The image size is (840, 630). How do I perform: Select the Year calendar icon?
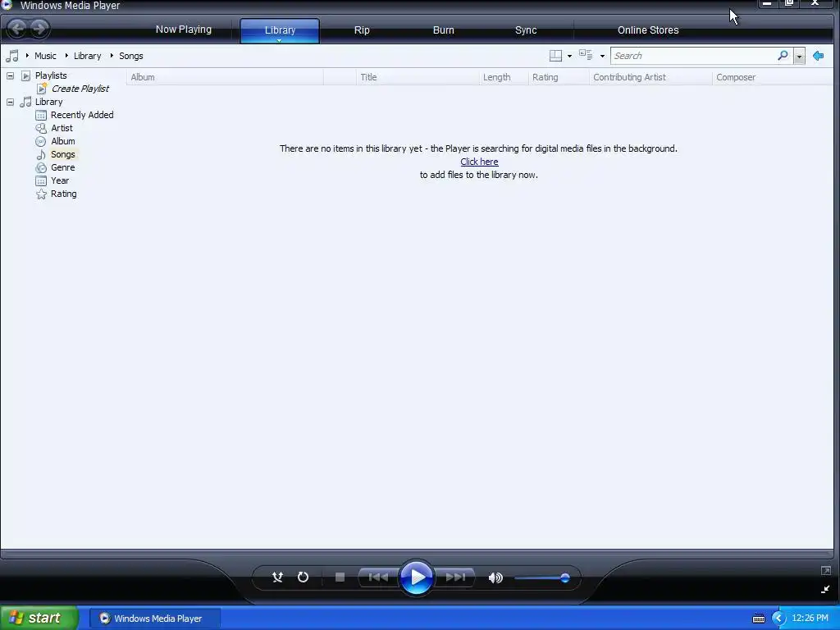coord(41,181)
